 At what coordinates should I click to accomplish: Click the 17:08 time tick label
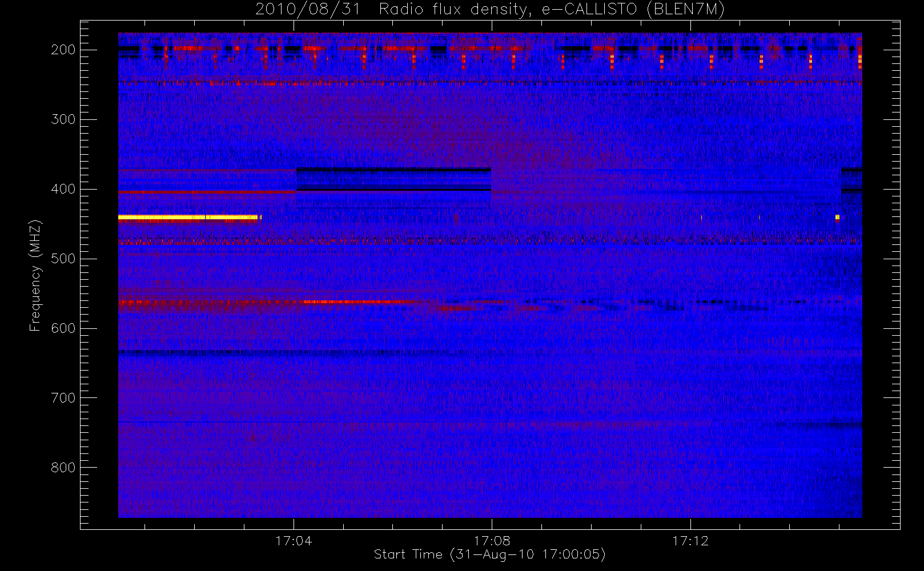(x=492, y=541)
